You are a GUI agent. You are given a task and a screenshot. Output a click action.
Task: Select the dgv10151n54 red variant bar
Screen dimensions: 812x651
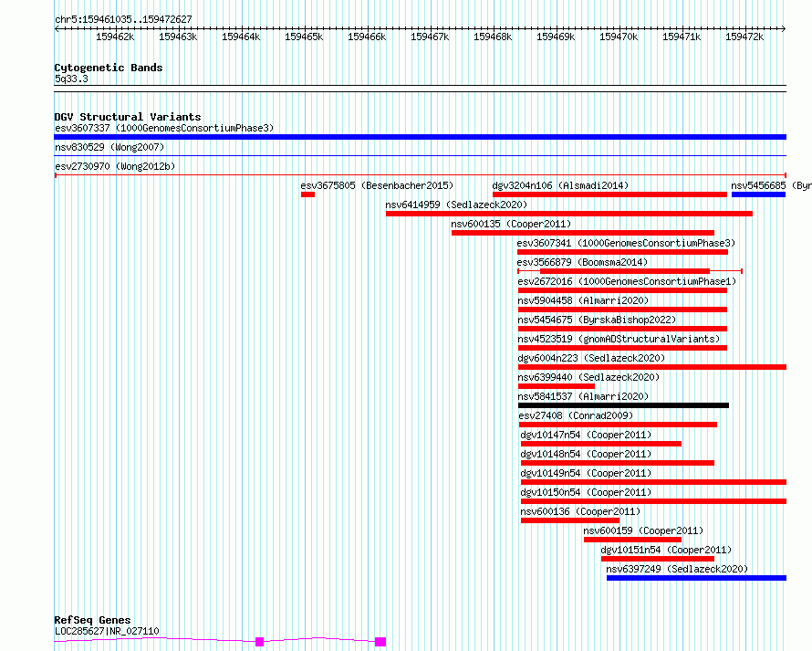tap(658, 559)
